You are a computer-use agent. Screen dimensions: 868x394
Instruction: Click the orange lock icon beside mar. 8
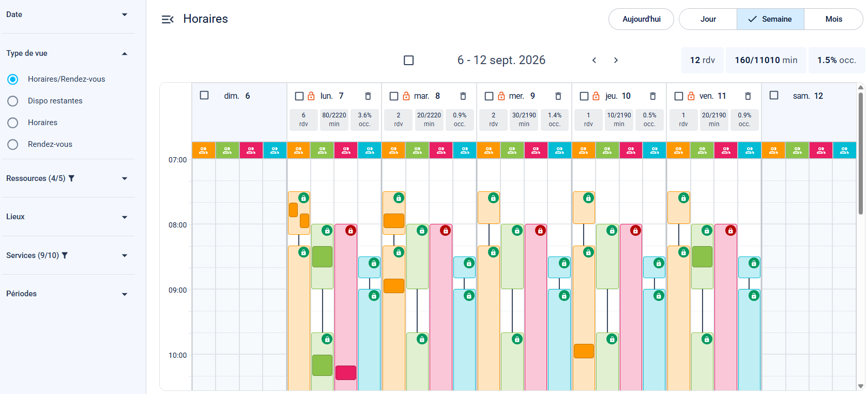coord(406,96)
